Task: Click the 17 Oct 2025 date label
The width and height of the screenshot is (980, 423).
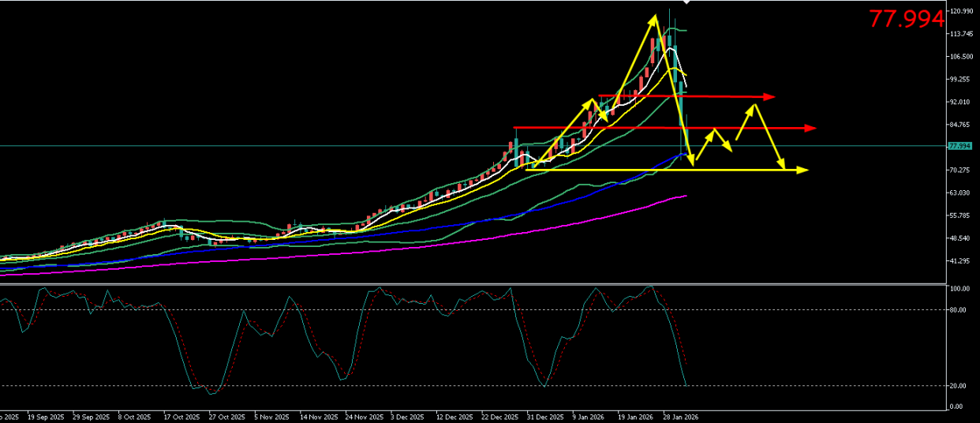Action: (180, 416)
